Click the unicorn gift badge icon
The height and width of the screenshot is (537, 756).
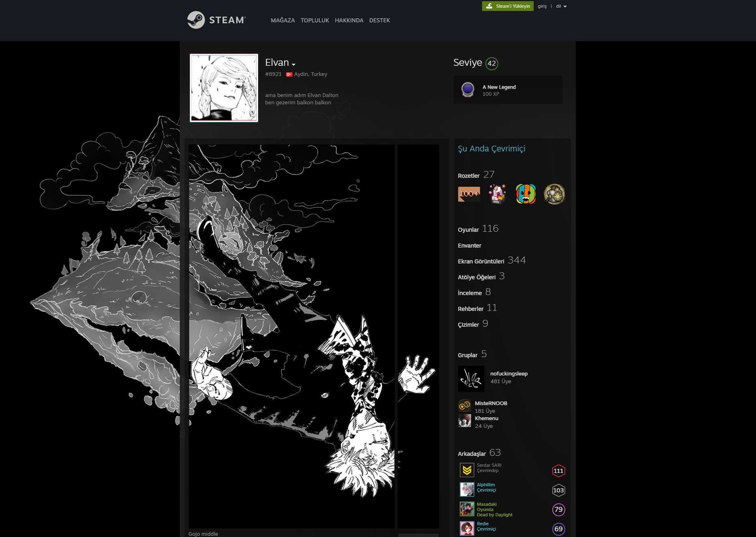pos(497,194)
